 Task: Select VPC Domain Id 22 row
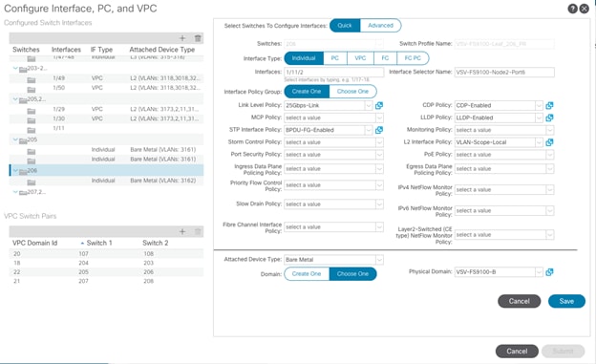tap(106, 272)
